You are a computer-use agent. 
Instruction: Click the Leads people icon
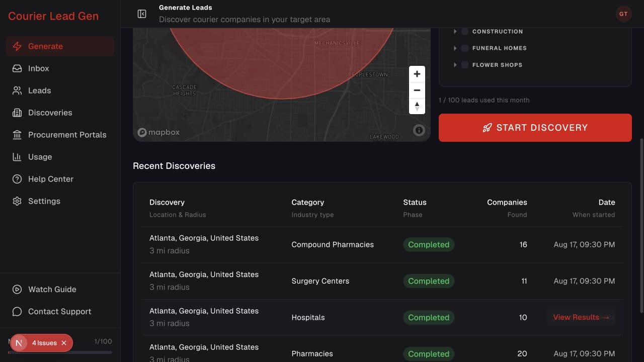click(x=17, y=90)
